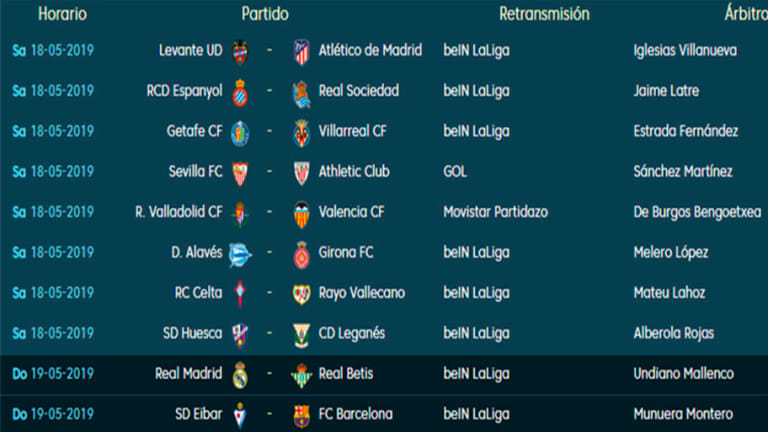Click referee name Mateu Lahoz
768x432 pixels.
[x=669, y=293]
